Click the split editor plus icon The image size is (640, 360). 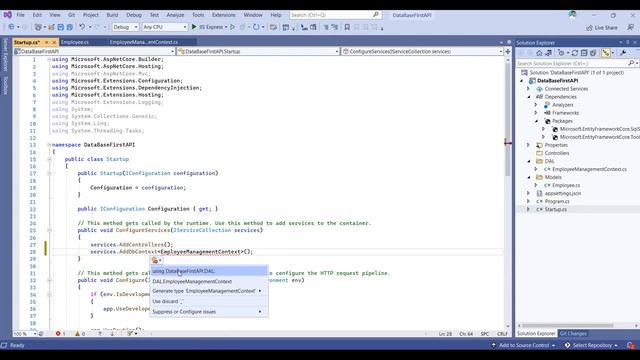coord(508,51)
